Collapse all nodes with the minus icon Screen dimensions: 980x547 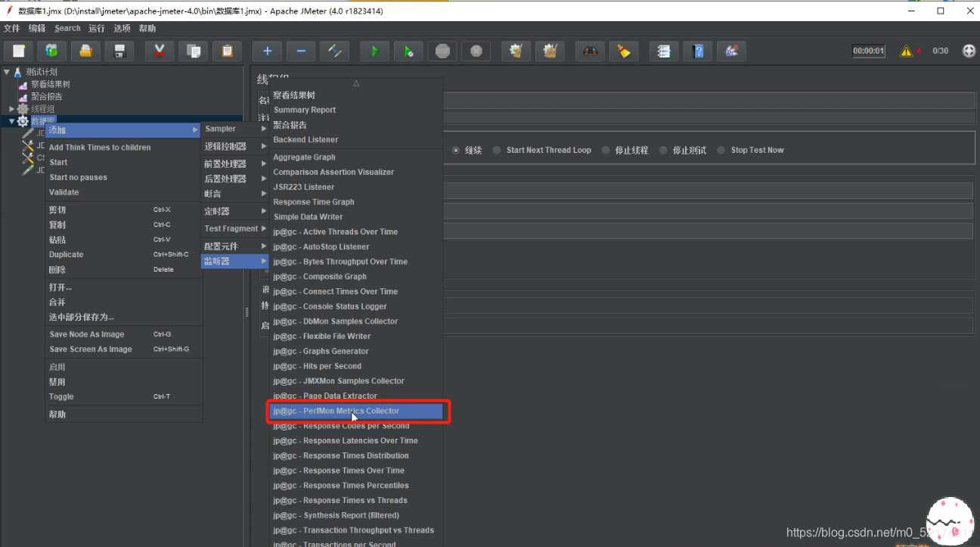301,51
